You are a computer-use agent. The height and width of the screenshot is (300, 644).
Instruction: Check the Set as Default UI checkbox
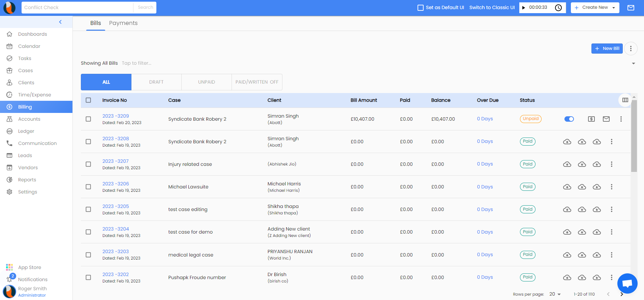coord(420,8)
